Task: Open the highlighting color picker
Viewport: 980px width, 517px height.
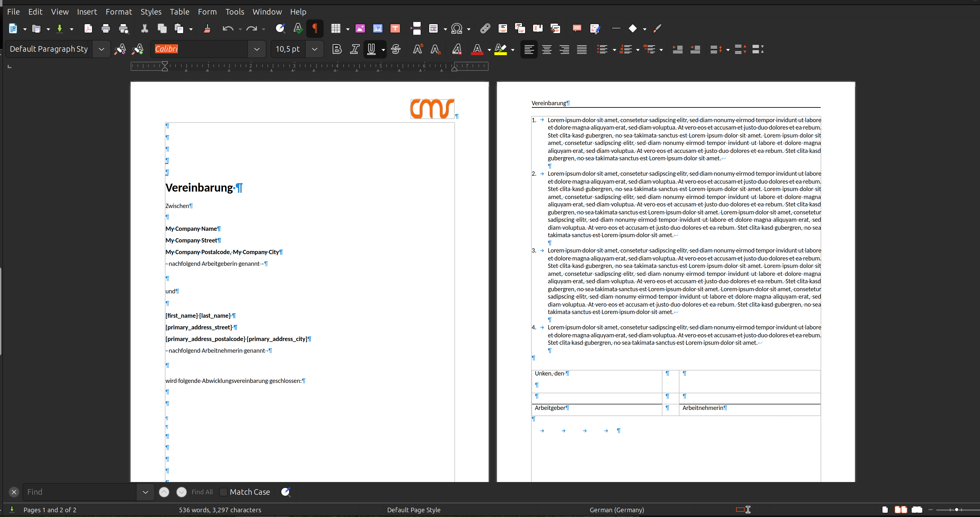Action: pyautogui.click(x=512, y=49)
